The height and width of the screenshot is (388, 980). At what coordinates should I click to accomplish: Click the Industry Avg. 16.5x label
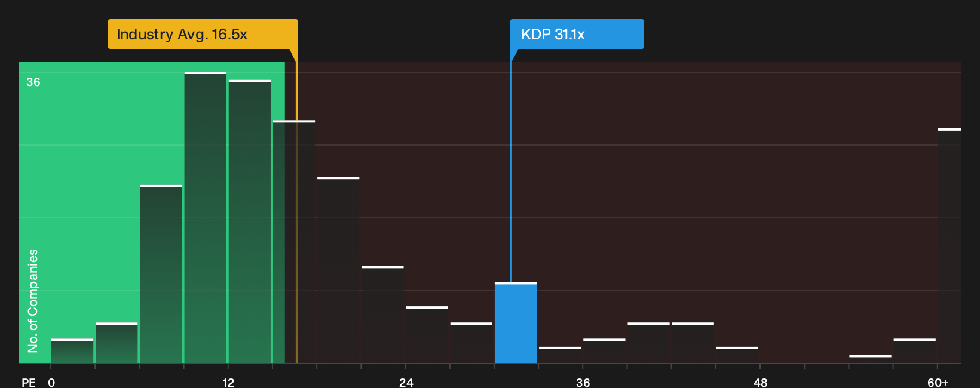[x=203, y=34]
